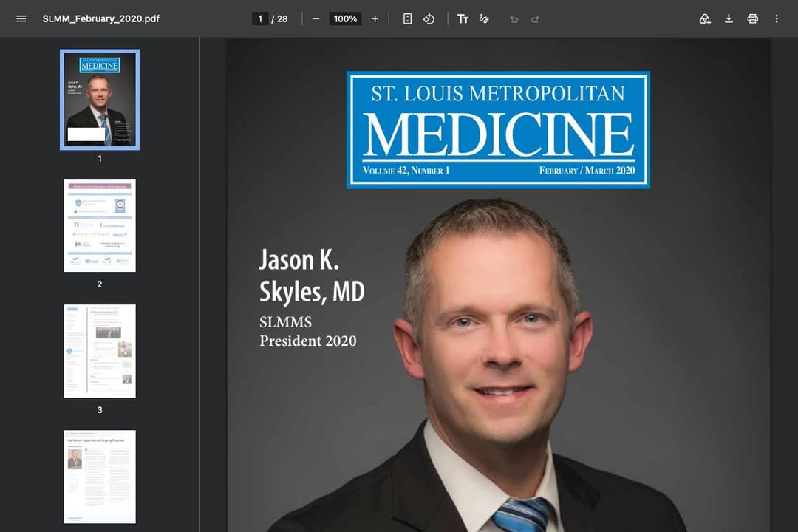Click the "Jason K. Skyles, MD" heading

pyautogui.click(x=312, y=276)
